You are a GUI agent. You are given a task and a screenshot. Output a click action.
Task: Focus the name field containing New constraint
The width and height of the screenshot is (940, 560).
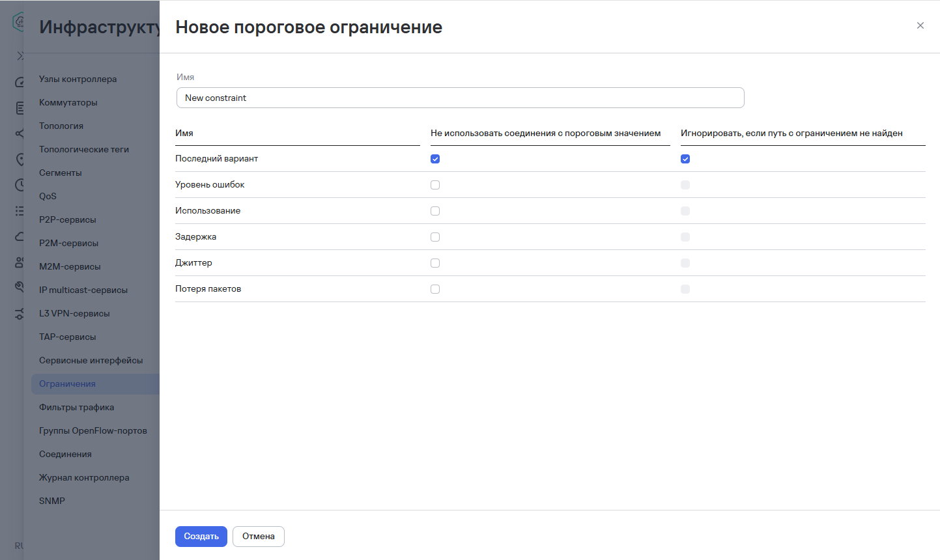click(x=460, y=98)
